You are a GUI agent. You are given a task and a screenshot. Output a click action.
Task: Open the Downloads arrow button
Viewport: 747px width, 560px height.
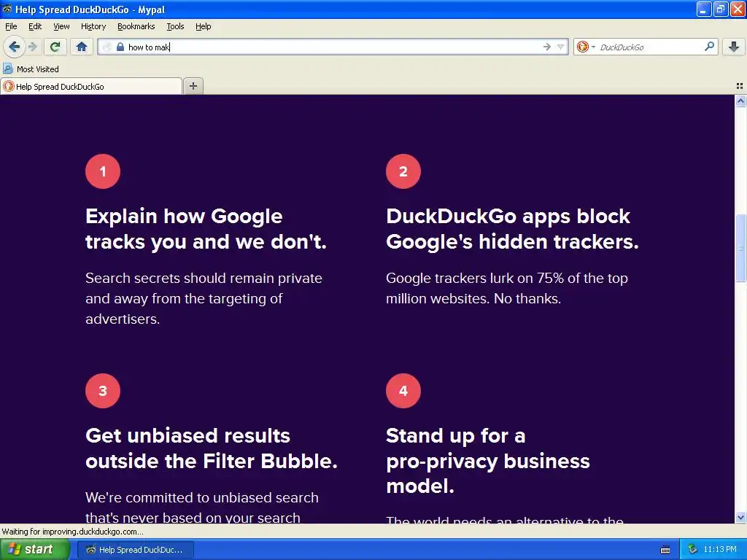734,47
